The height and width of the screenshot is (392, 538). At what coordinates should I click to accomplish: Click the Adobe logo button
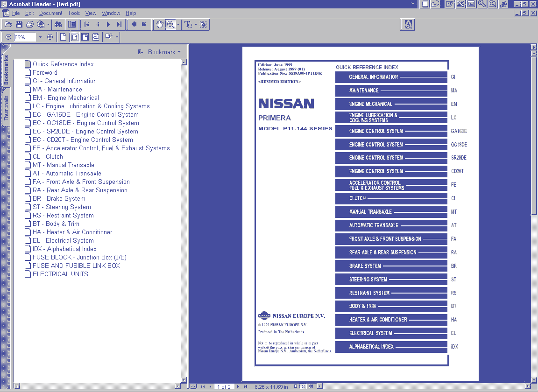pos(408,24)
